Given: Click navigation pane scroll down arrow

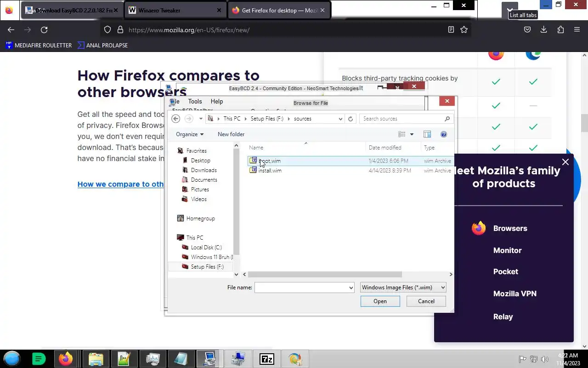Looking at the screenshot, I should click(x=237, y=275).
